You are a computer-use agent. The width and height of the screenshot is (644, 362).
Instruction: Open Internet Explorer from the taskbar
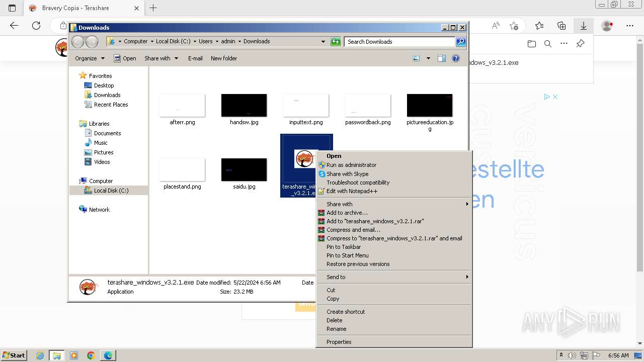[40, 355]
